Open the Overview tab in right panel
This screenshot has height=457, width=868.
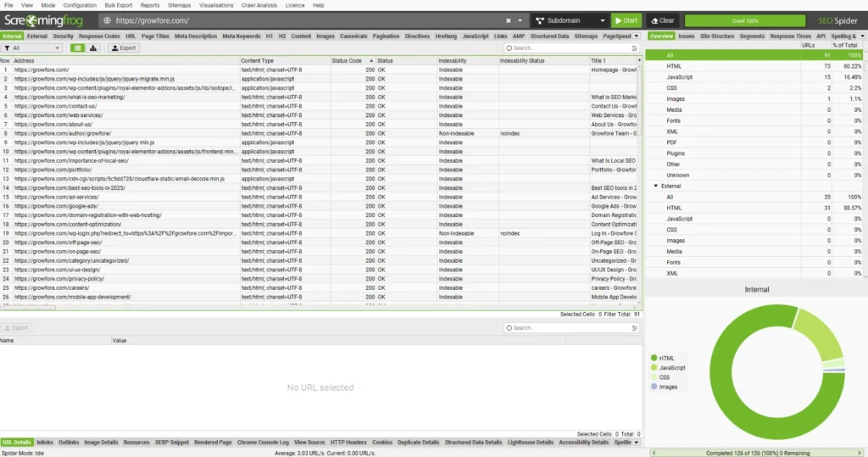point(661,36)
